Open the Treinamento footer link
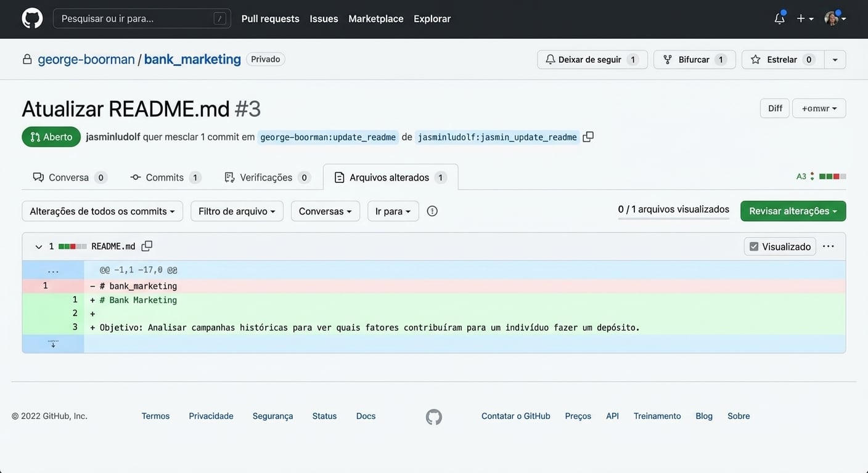This screenshot has height=473, width=868. click(x=657, y=416)
